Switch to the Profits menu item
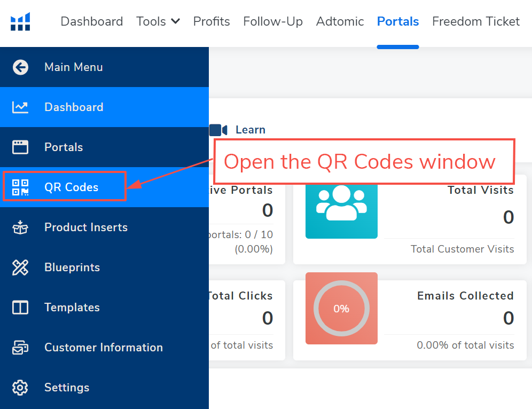The height and width of the screenshot is (409, 532). click(212, 21)
